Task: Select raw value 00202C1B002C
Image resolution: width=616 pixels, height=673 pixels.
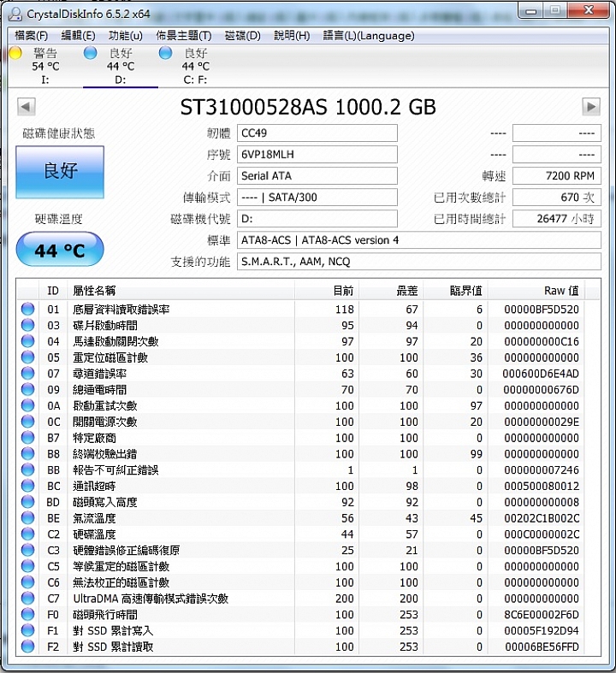Action: tap(542, 518)
